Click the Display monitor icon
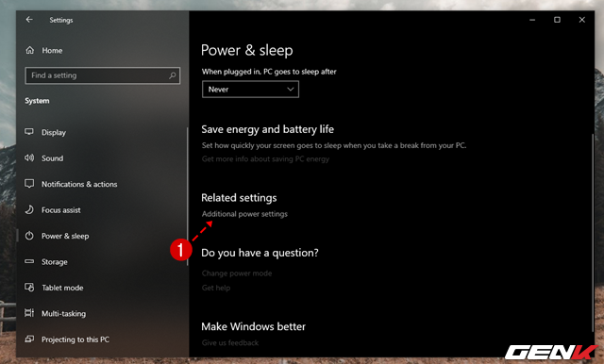The width and height of the screenshot is (604, 364). tap(29, 132)
